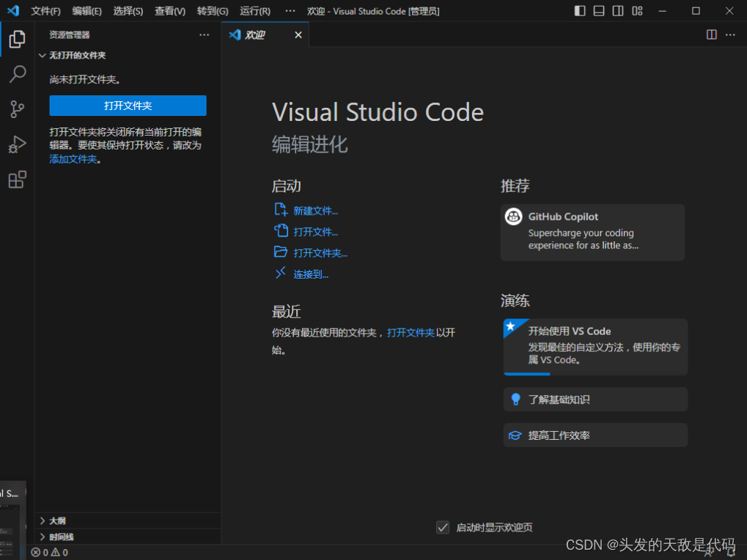
Task: Open the 转到(G) menu
Action: (x=213, y=11)
